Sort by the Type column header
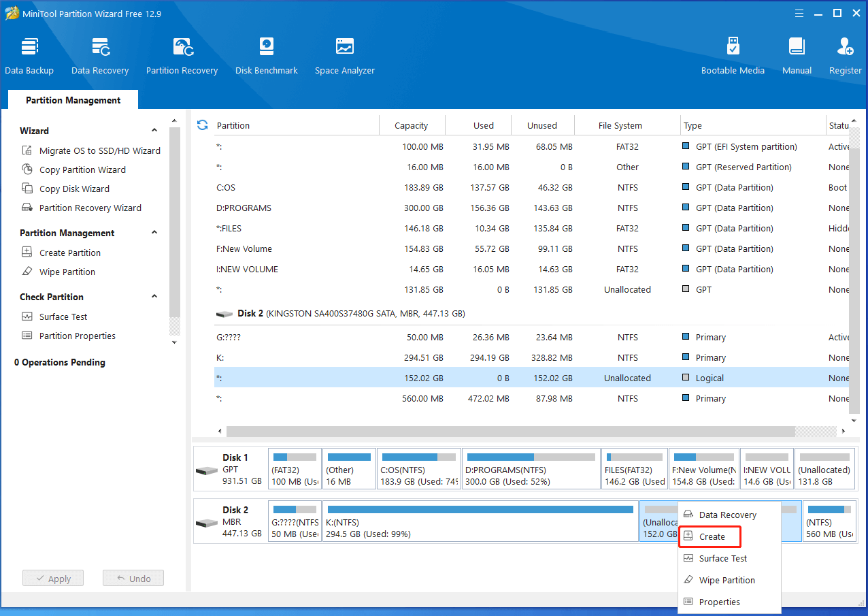The image size is (868, 616). [752, 125]
